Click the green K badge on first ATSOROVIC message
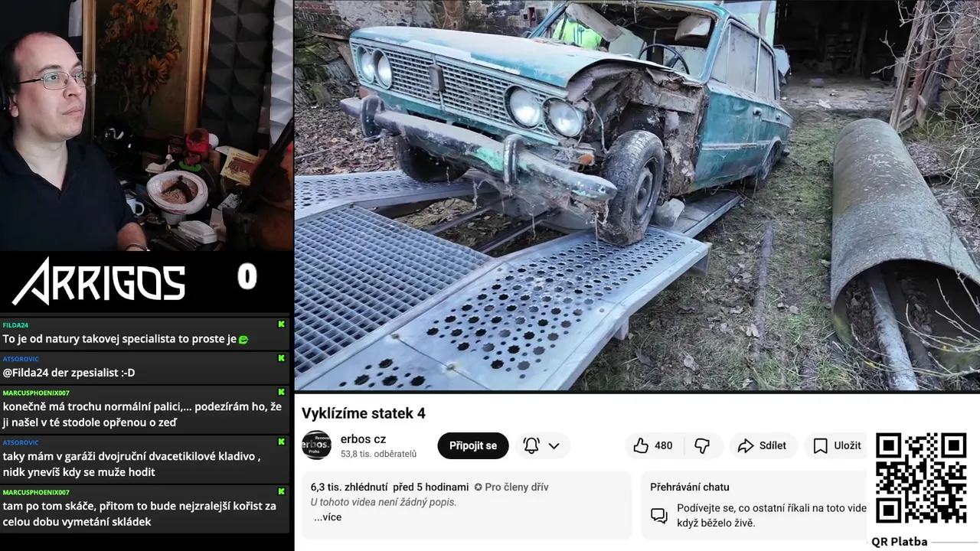 [x=281, y=358]
